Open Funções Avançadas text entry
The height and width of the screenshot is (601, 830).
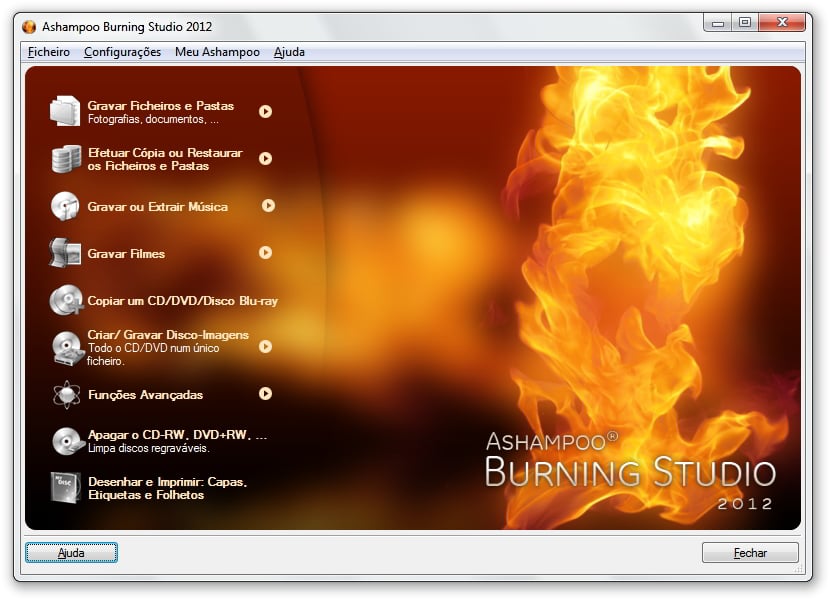click(x=146, y=394)
